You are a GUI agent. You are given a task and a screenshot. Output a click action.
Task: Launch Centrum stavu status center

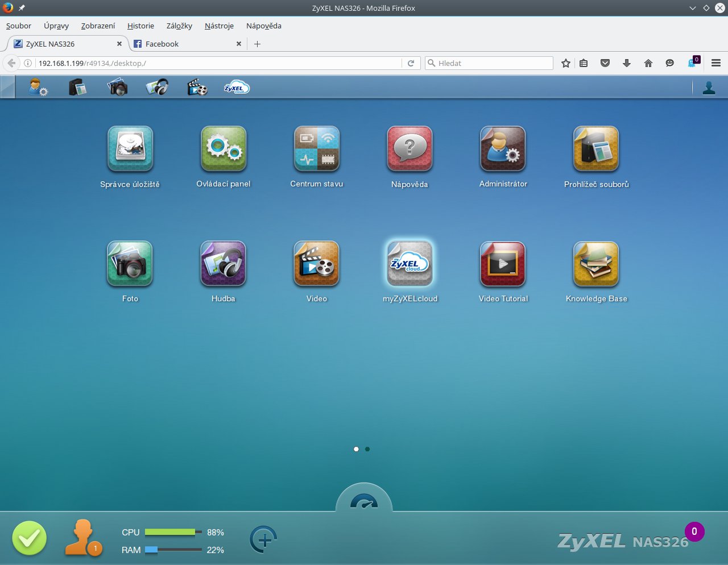coord(317,149)
